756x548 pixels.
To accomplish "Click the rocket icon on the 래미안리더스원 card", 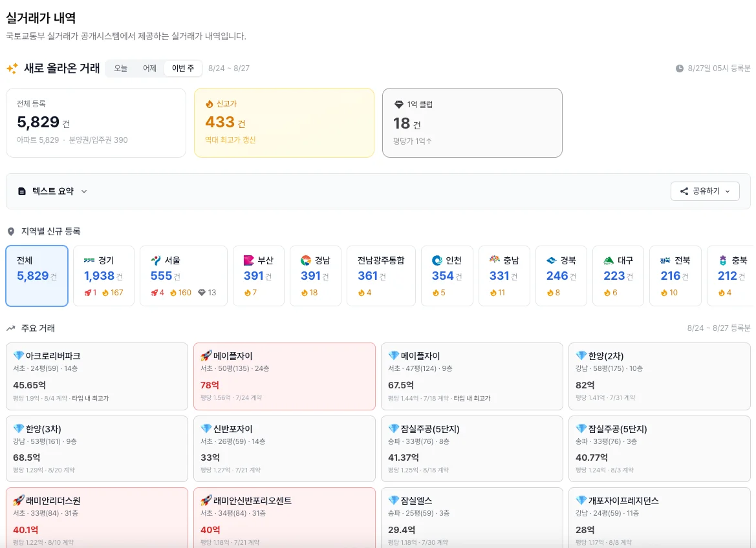I will tap(19, 500).
